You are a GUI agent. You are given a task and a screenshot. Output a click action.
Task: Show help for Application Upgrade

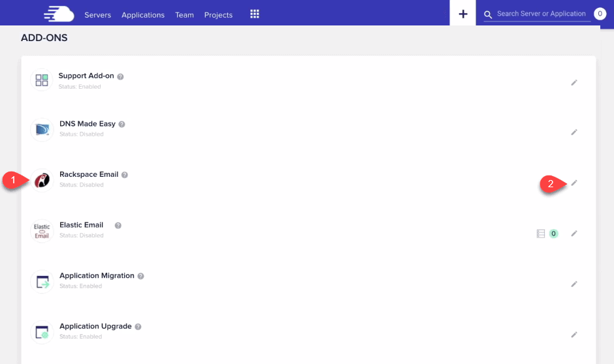pos(138,326)
